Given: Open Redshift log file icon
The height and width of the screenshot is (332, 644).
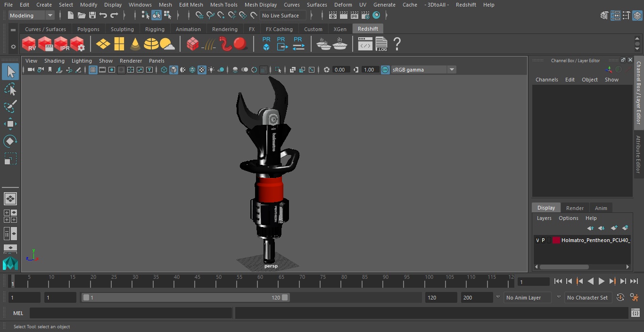Looking at the screenshot, I should pos(381,44).
